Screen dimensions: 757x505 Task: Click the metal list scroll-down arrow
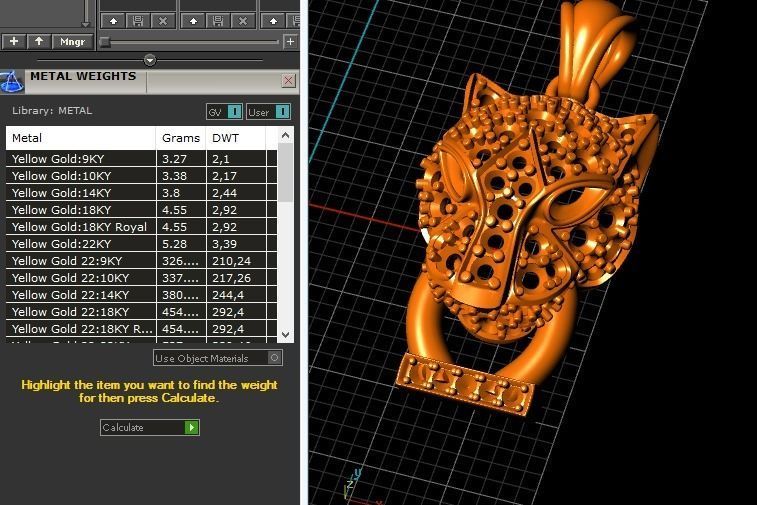point(285,335)
